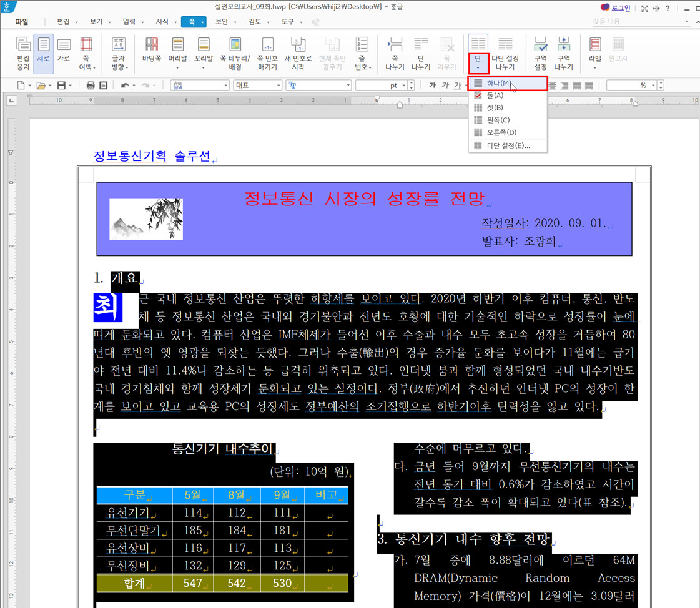Toggle underline 가 formatting
The height and width of the screenshot is (608, 700).
(x=458, y=86)
